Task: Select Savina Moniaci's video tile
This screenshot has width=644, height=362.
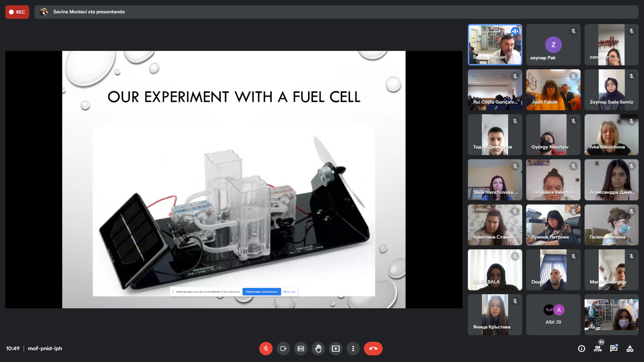Action: (494, 45)
